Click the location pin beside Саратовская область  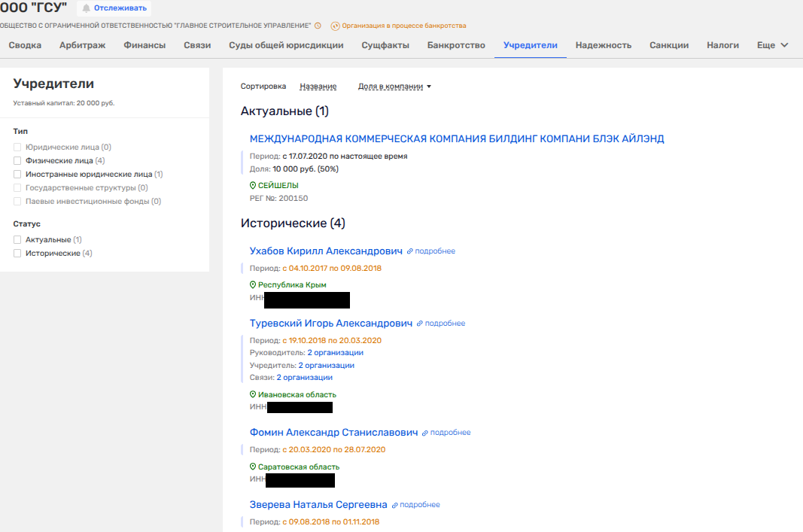(253, 467)
